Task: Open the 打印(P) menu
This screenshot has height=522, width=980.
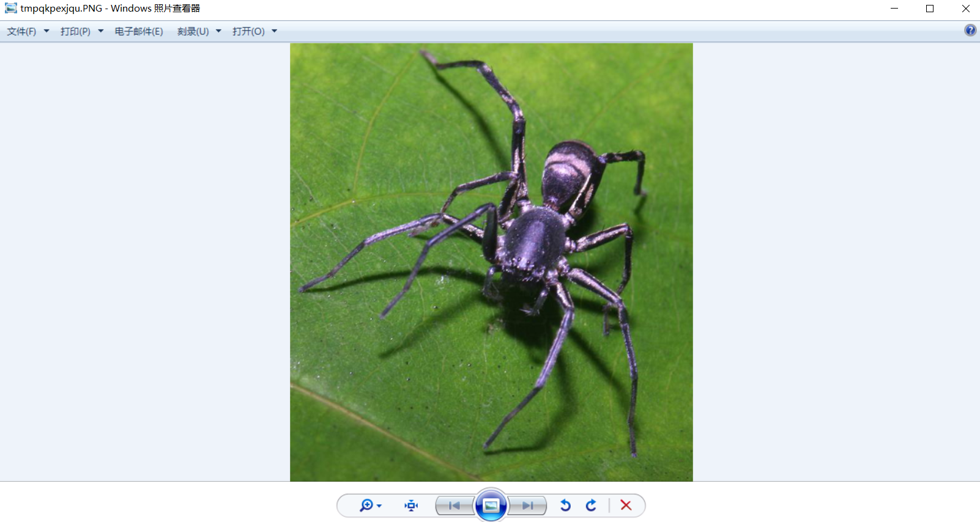Action: [75, 31]
